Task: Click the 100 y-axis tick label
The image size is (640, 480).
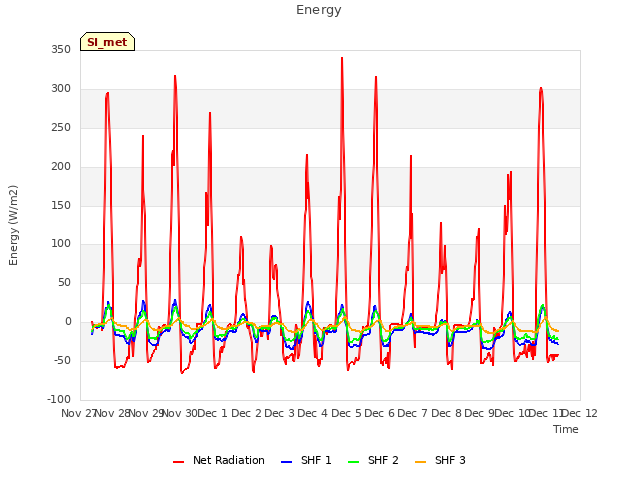Action: [61, 244]
